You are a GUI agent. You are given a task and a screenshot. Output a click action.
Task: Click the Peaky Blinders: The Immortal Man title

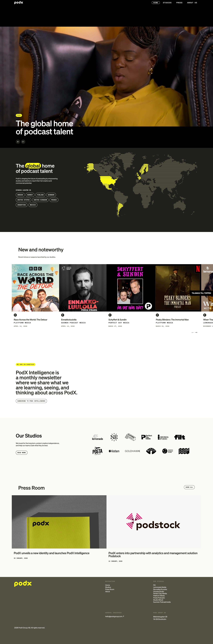click(x=172, y=320)
